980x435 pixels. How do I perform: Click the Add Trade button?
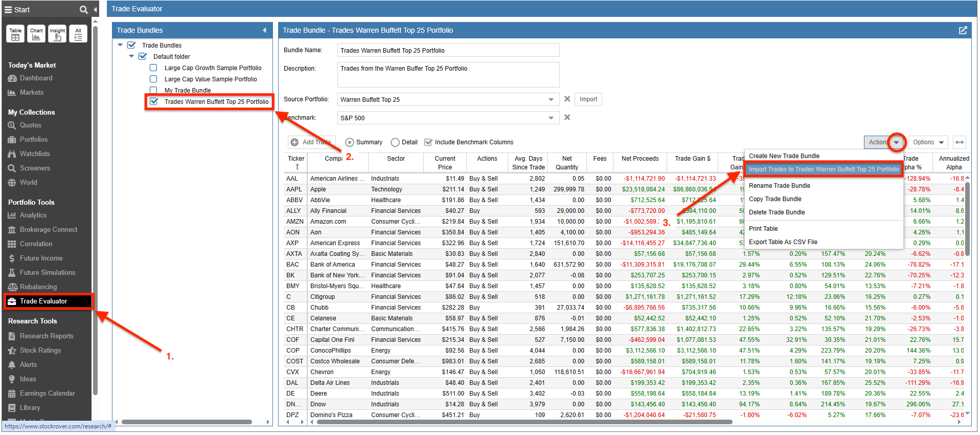click(x=311, y=142)
